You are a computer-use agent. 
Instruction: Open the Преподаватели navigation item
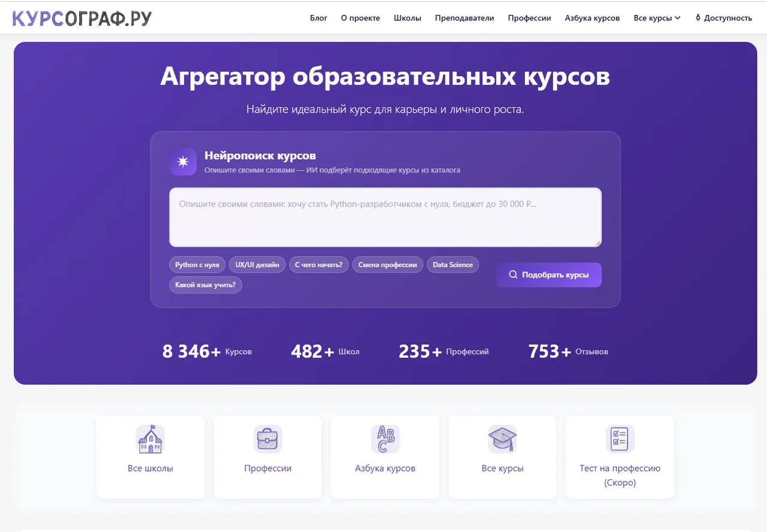[x=465, y=18]
